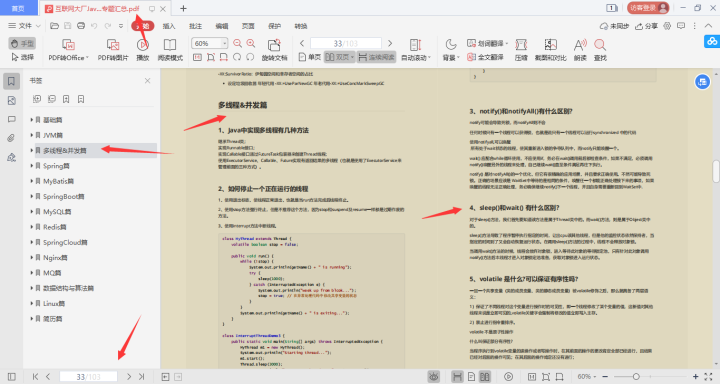Toggle 连续阅读 continuous reading
Image resolution: width=720 pixels, height=384 pixels.
pos(377,57)
